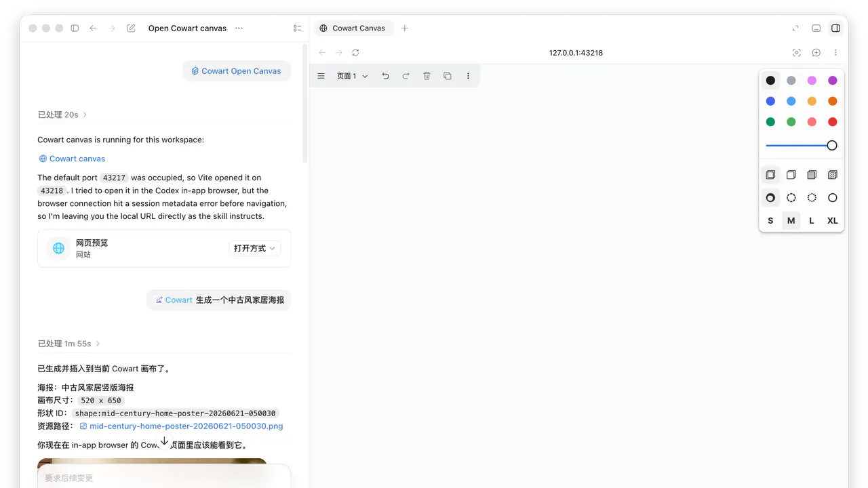Screen dimensions: 868x488
Task: Click the Cowart Open Canvas message chip
Action: 236,71
